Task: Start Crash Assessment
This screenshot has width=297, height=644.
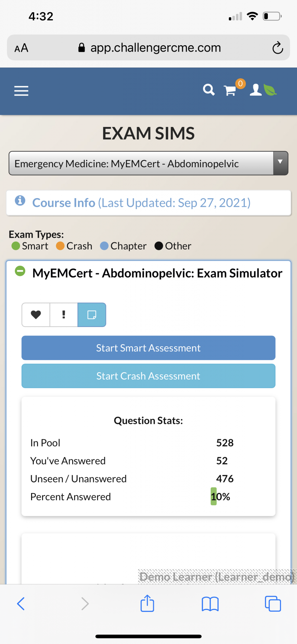Action: (x=148, y=376)
